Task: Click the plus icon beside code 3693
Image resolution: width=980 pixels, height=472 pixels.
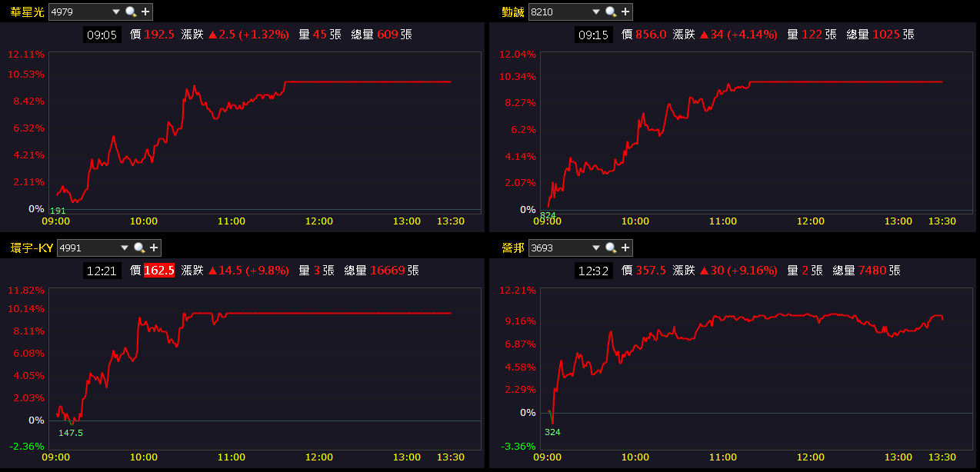Action: click(625, 248)
